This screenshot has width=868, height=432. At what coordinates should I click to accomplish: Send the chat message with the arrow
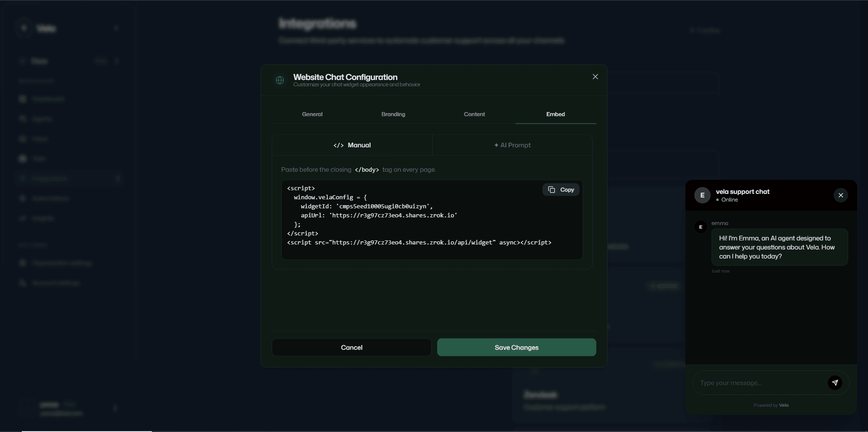pyautogui.click(x=835, y=383)
